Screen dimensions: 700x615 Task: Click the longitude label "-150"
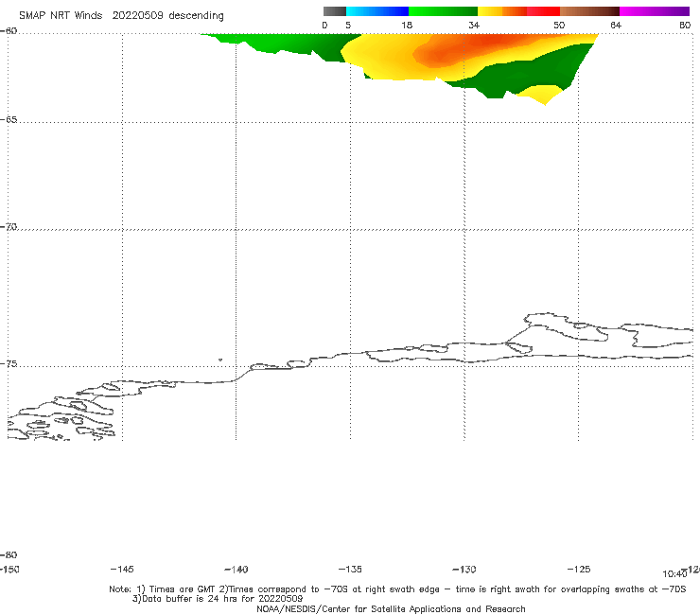click(x=9, y=569)
